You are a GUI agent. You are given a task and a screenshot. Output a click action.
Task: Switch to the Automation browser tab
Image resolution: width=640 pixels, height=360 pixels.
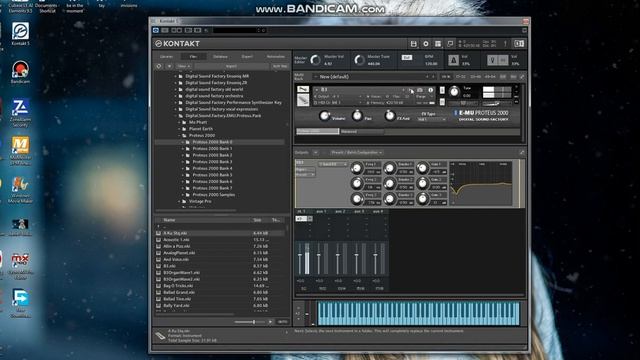pyautogui.click(x=276, y=57)
